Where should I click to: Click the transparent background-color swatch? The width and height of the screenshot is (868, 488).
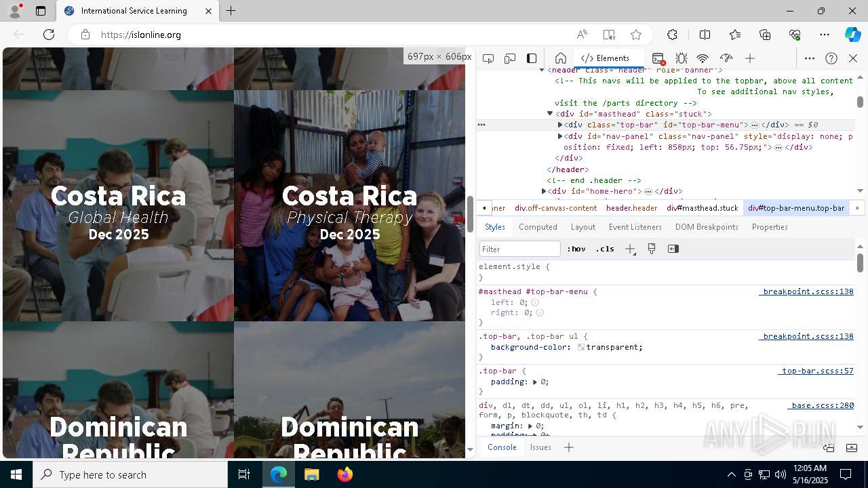(x=581, y=347)
